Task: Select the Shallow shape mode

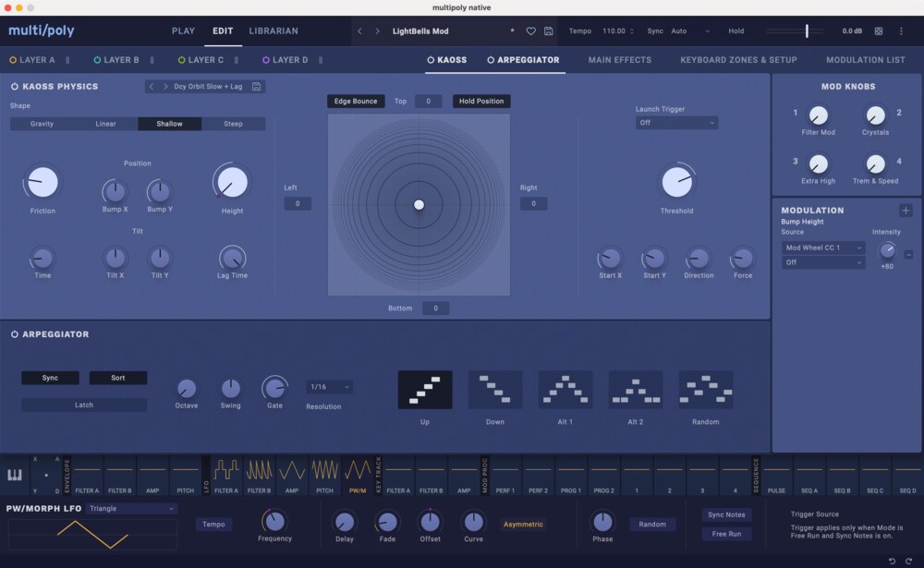Action: point(169,123)
